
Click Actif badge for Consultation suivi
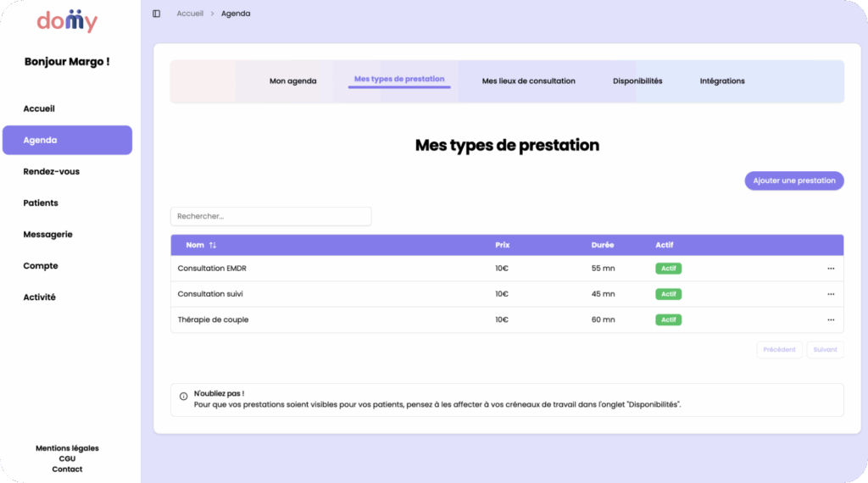click(x=668, y=294)
